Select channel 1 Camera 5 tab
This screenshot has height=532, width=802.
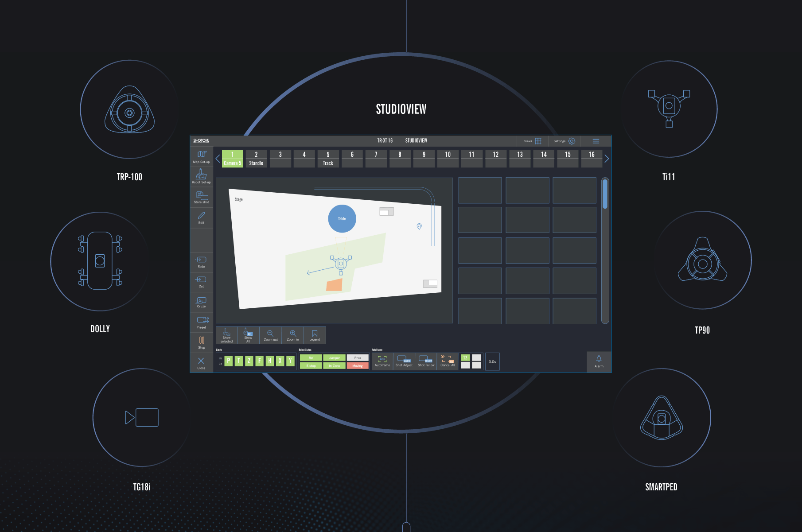pos(232,159)
